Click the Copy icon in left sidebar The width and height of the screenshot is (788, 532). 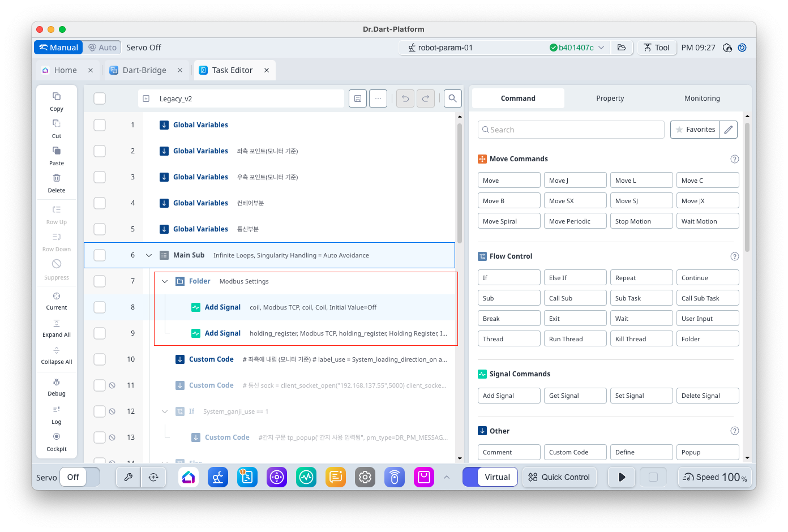tap(57, 97)
